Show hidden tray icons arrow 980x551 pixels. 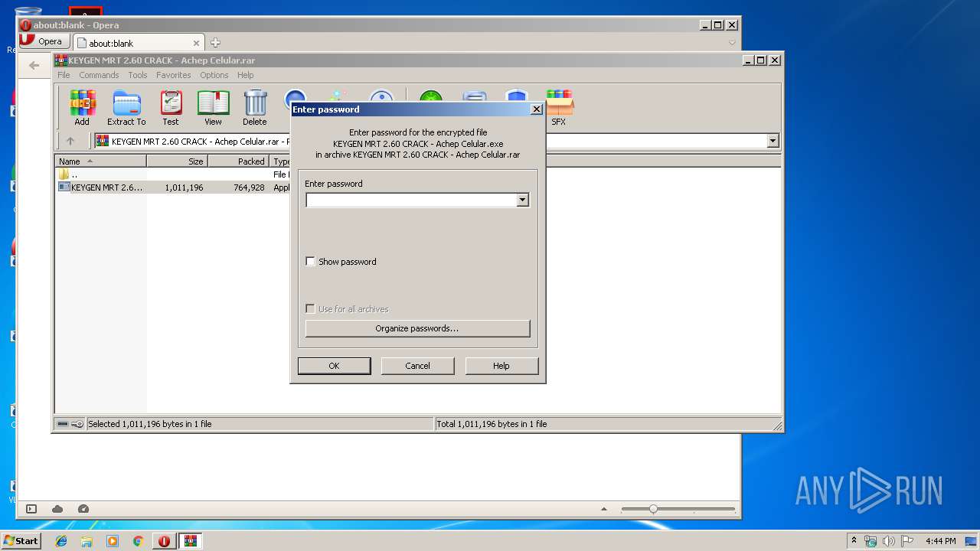click(x=854, y=540)
